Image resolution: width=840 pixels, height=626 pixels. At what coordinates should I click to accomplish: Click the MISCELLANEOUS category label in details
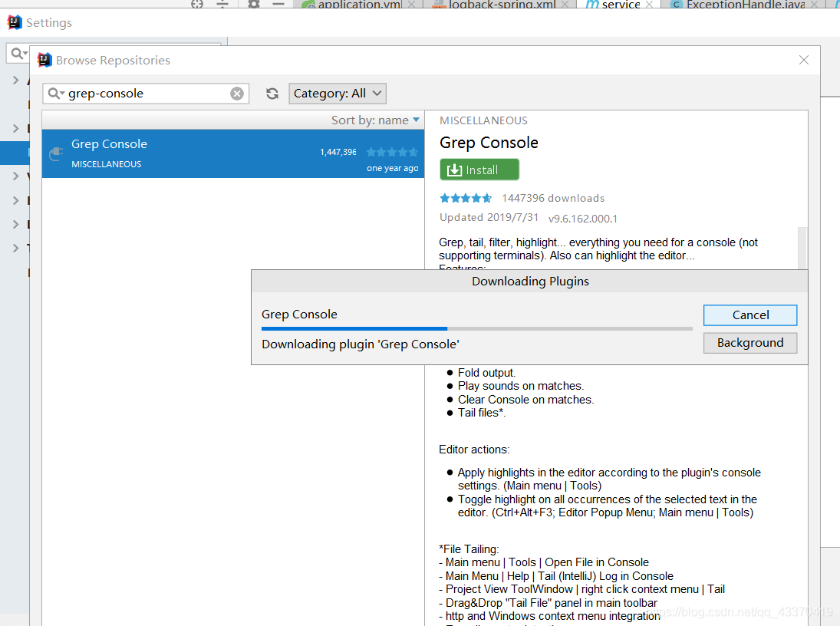click(x=483, y=120)
